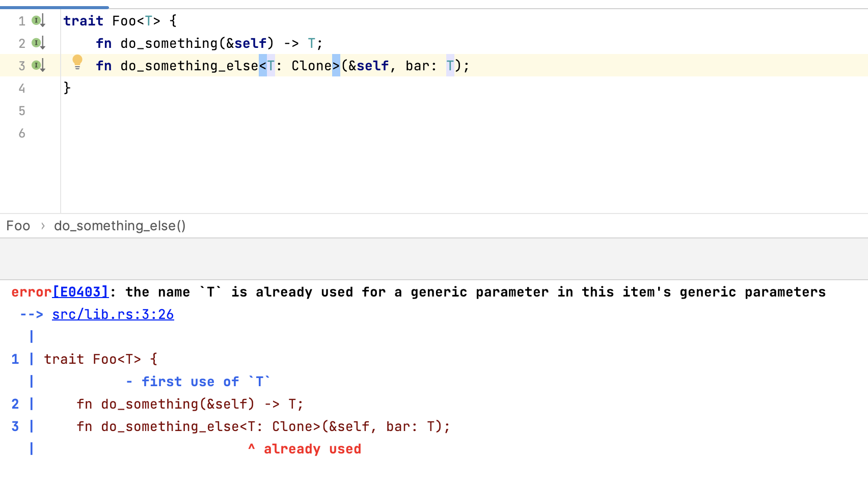Click the down arrow gutter icon on line 3
The width and height of the screenshot is (868, 483).
point(43,66)
